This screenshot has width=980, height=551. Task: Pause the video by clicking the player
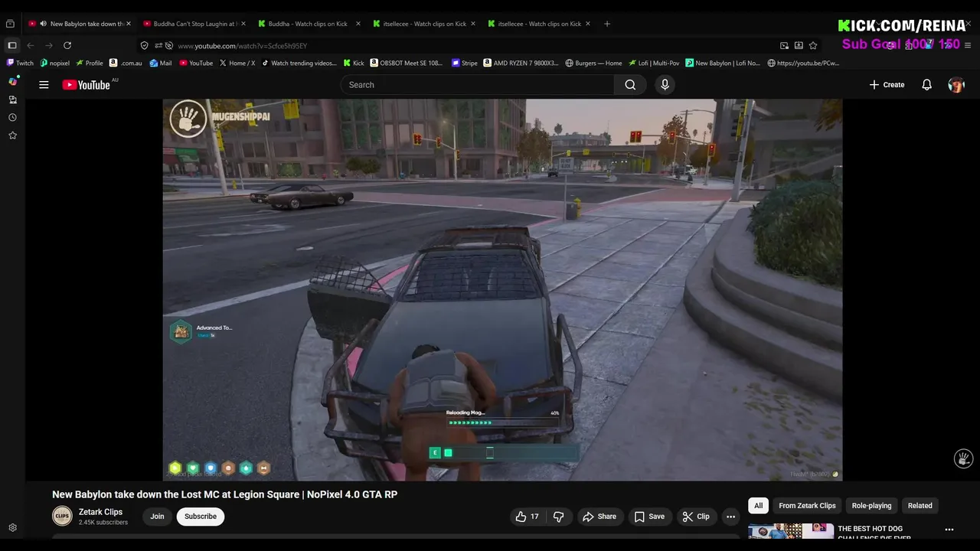(x=502, y=290)
